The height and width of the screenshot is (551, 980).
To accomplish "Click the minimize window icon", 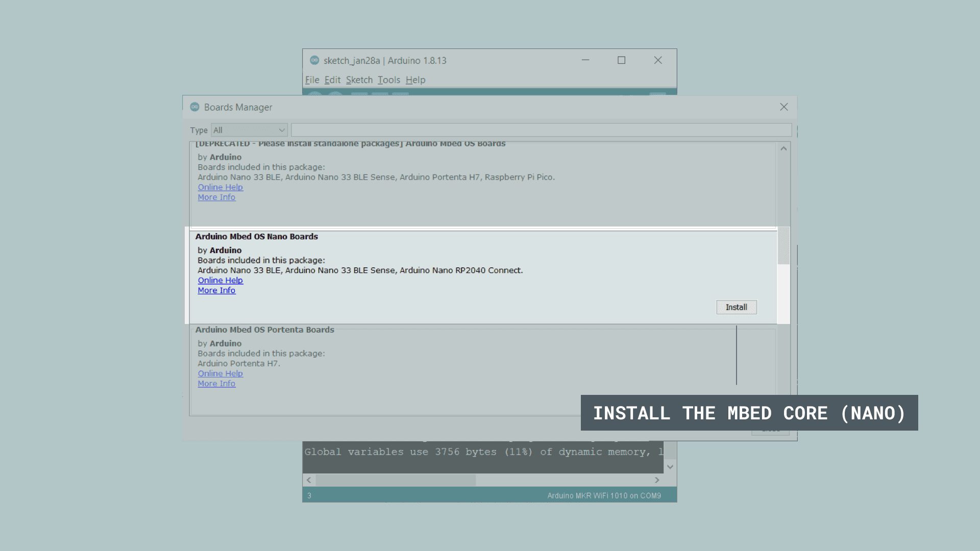I will coord(585,60).
